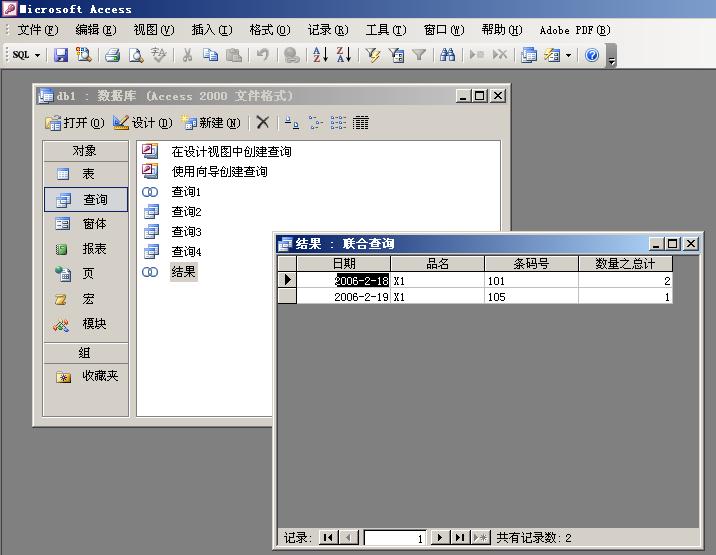Viewport: 716px width, 555px height.
Task: Find with the binoculars icon
Action: tap(447, 55)
